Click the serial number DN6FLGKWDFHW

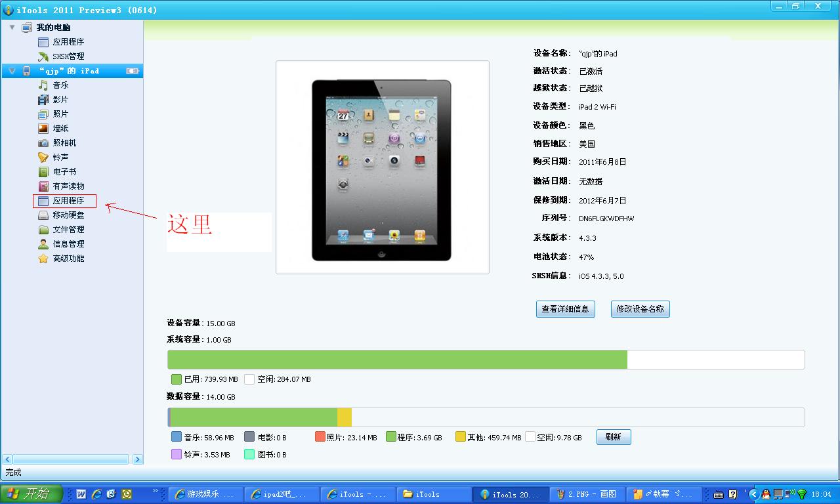click(x=606, y=219)
